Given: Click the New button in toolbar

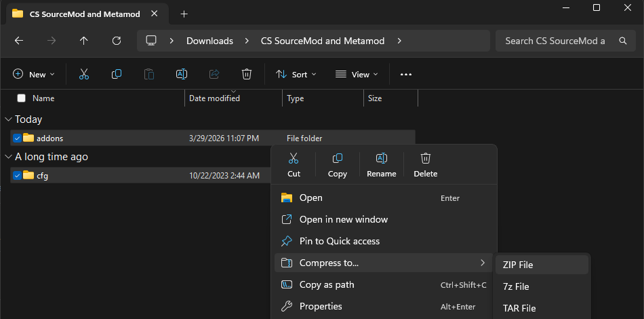Looking at the screenshot, I should (33, 74).
